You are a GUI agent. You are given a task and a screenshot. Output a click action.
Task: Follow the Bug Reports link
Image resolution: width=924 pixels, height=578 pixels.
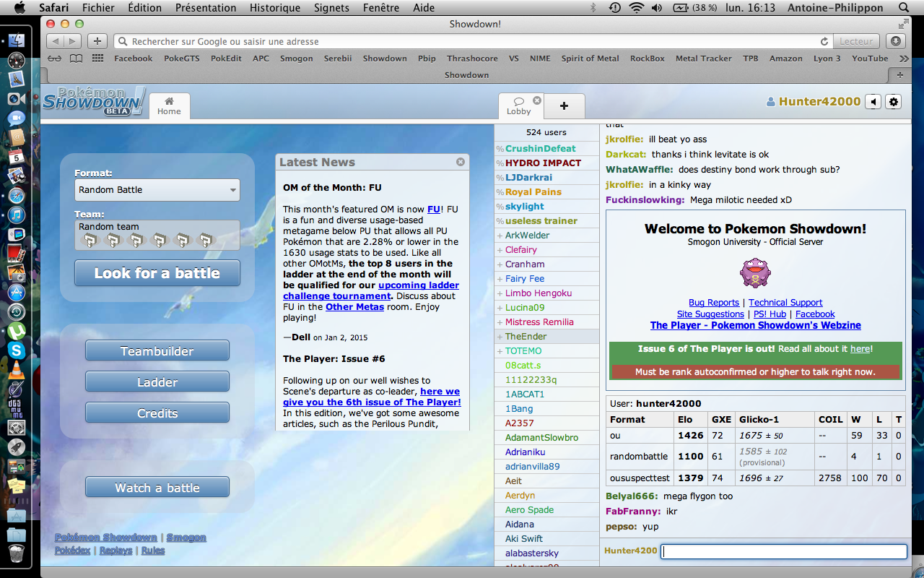pyautogui.click(x=713, y=303)
